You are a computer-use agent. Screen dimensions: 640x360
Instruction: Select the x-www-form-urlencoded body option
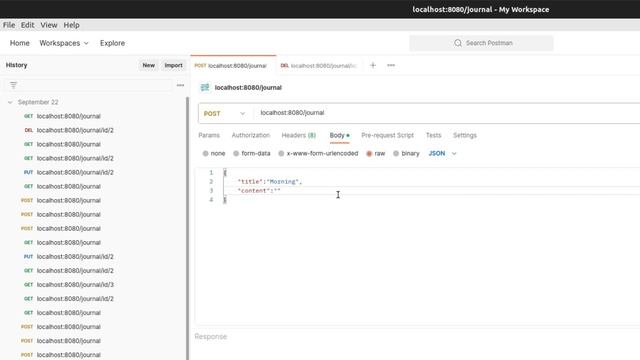(x=318, y=153)
